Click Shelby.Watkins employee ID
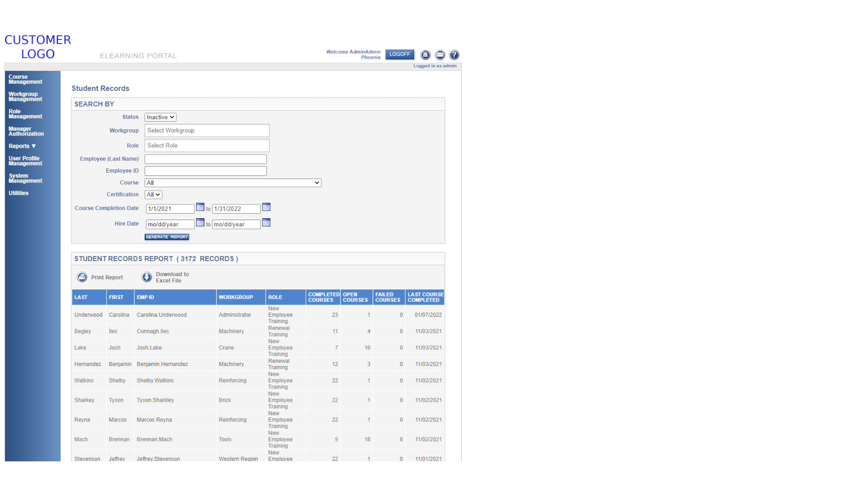 pos(156,380)
